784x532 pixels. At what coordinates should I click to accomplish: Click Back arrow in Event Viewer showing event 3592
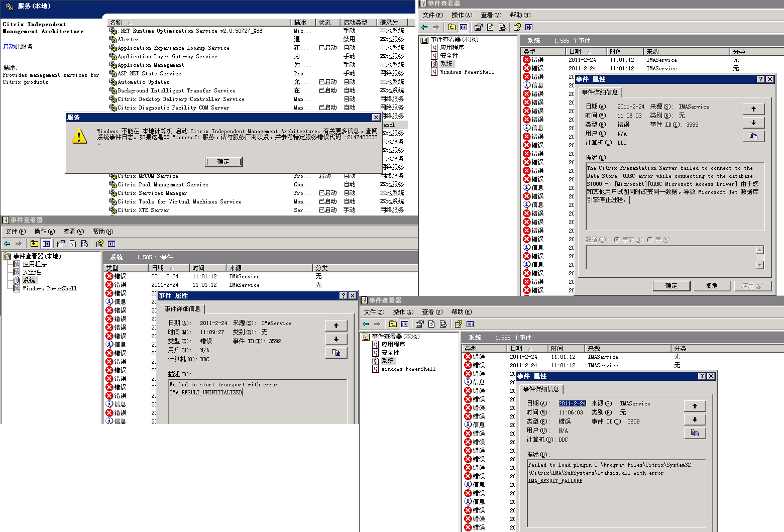pyautogui.click(x=8, y=244)
